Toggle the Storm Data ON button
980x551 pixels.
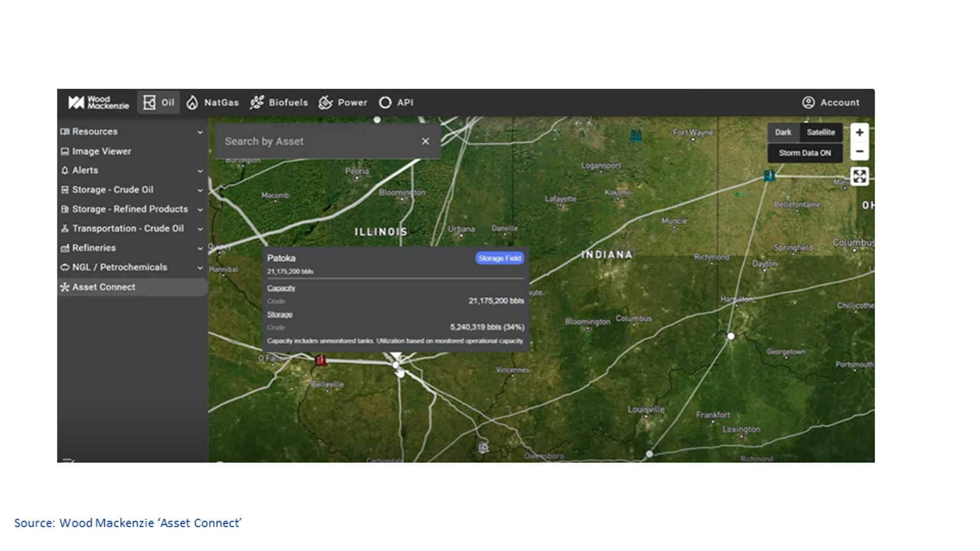pyautogui.click(x=805, y=153)
